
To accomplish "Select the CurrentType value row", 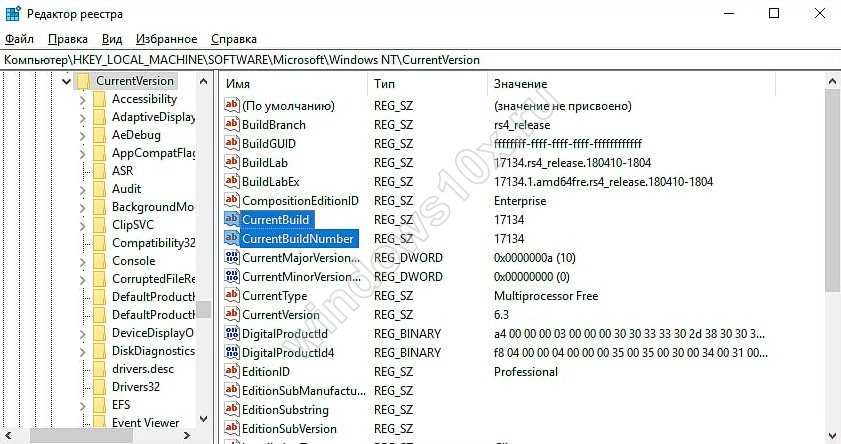I will pyautogui.click(x=274, y=296).
